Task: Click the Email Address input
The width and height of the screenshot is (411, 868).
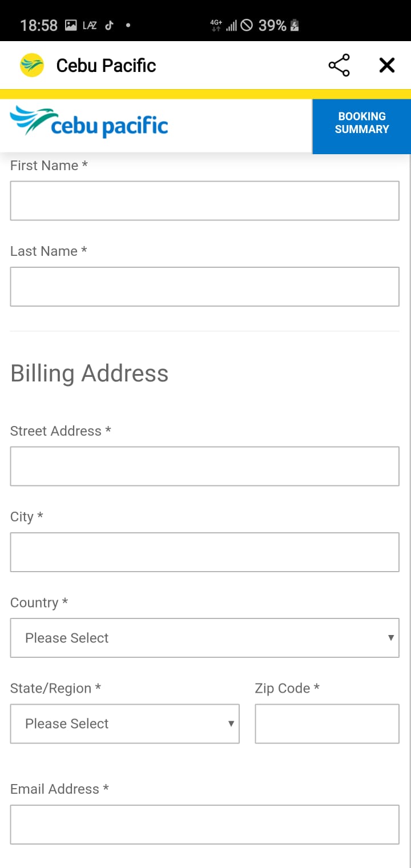Action: coord(204,825)
